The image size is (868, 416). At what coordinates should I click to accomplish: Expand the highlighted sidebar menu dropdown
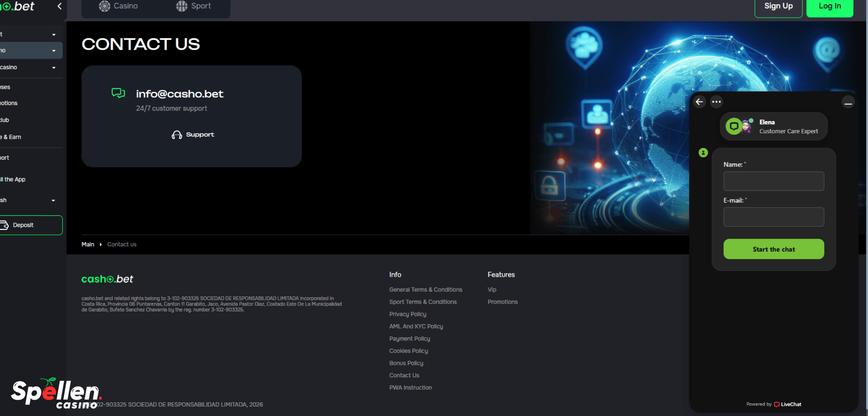54,51
